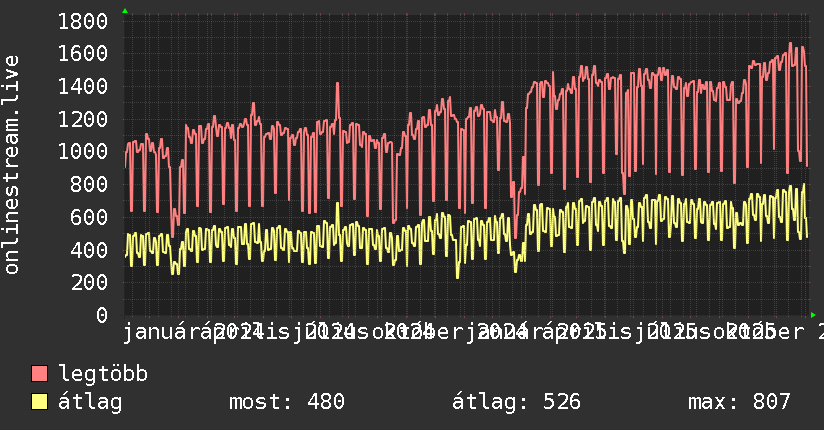Click the green arrow at top of y-axis
The width and height of the screenshot is (824, 430).
click(125, 11)
